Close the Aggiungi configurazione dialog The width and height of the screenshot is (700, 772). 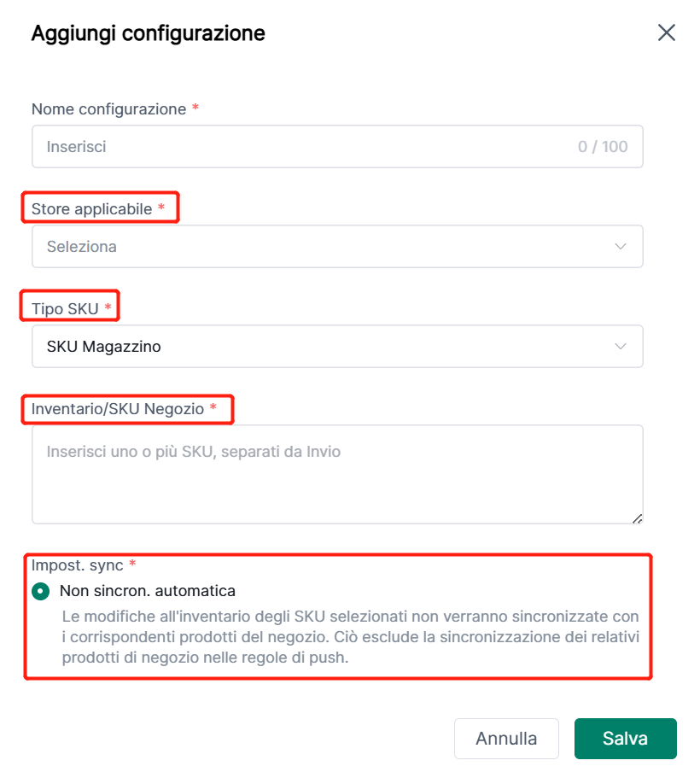click(x=666, y=33)
